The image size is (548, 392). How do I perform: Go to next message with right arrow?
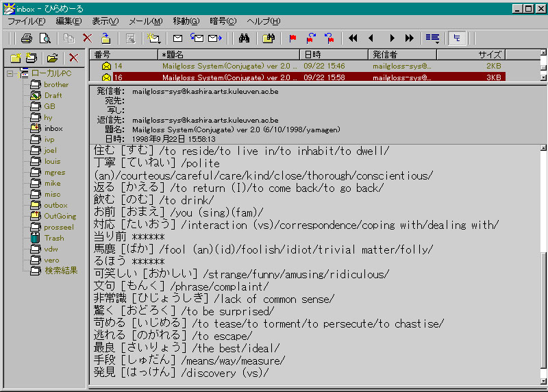click(392, 38)
